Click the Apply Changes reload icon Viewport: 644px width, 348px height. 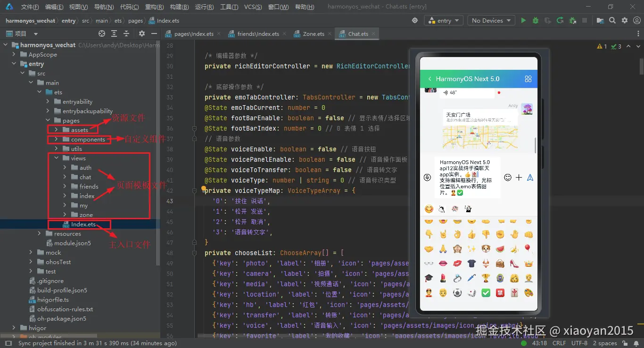tap(560, 21)
